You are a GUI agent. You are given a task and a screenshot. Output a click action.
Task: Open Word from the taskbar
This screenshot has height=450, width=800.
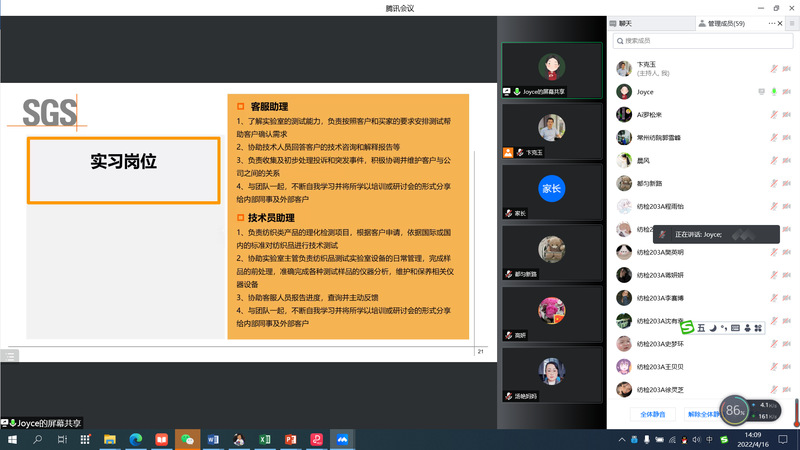213,439
